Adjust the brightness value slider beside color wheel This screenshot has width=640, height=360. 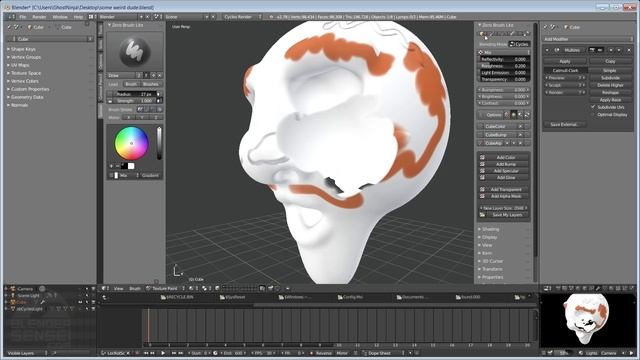(x=159, y=143)
